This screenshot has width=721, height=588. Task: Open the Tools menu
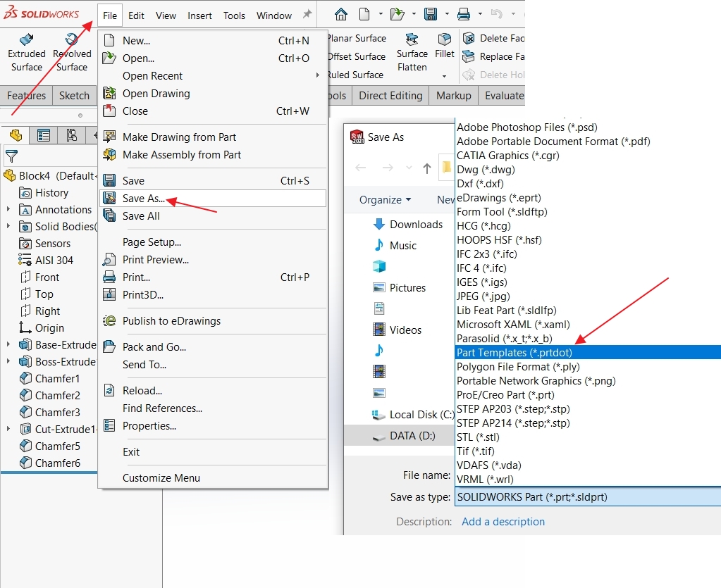pos(234,15)
